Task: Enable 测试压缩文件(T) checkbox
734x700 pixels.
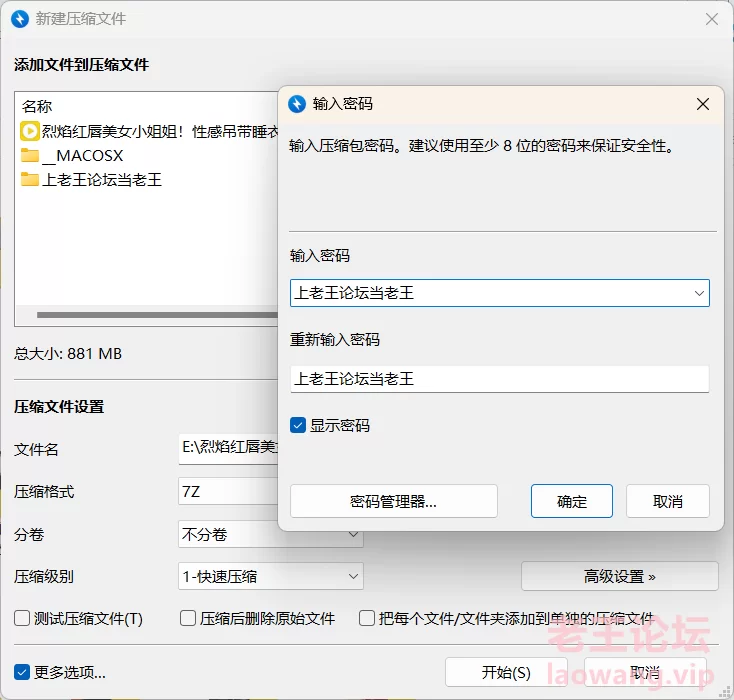Action: (22, 618)
